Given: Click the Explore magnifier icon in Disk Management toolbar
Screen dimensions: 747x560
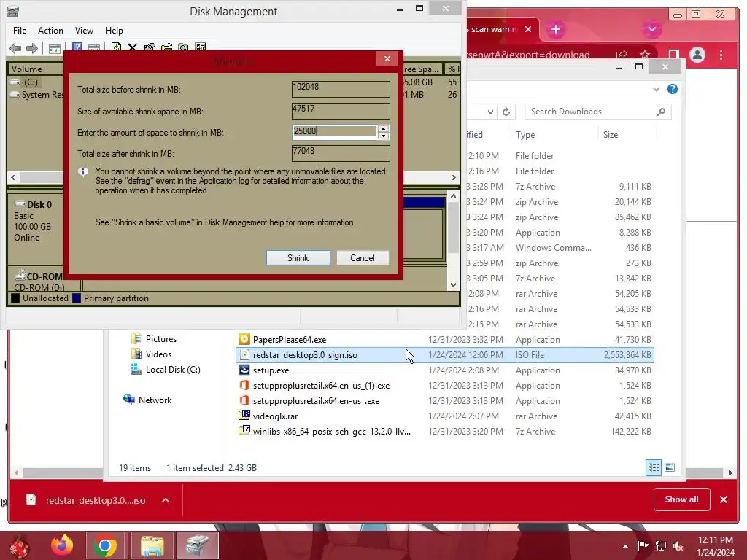Looking at the screenshot, I should [183, 47].
